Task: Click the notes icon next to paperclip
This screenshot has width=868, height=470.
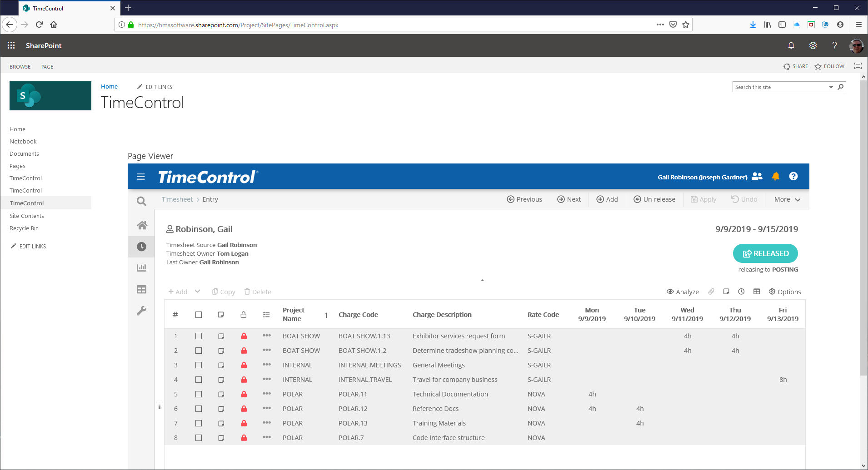Action: 726,292
